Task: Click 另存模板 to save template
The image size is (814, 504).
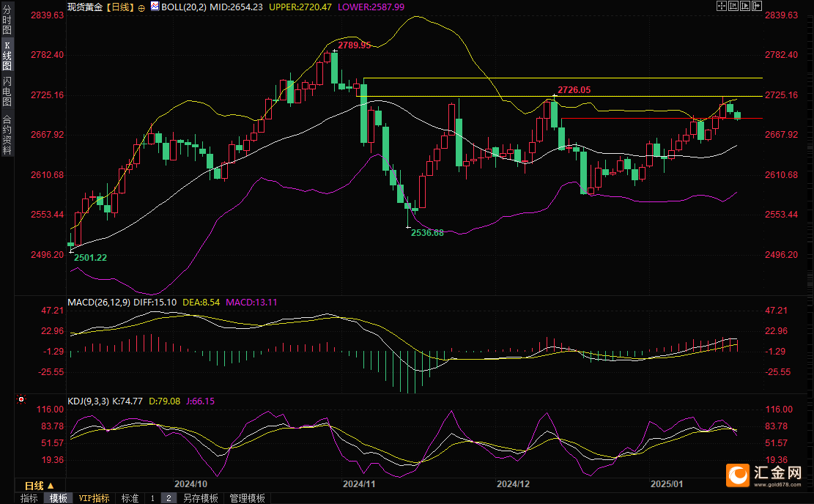Action: [x=200, y=498]
